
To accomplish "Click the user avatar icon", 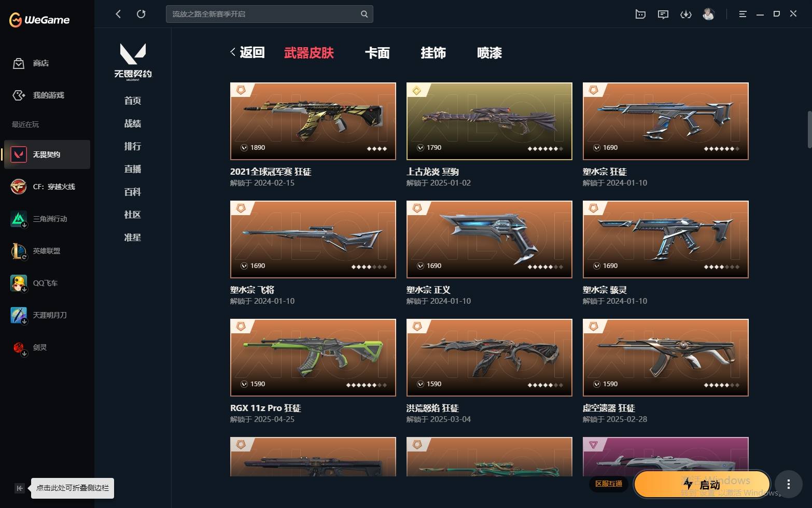I will (x=708, y=14).
